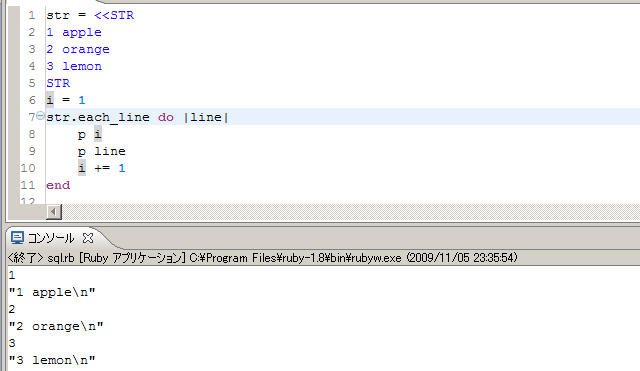Click the '3 lemon' heredoc line in editor

click(74, 66)
